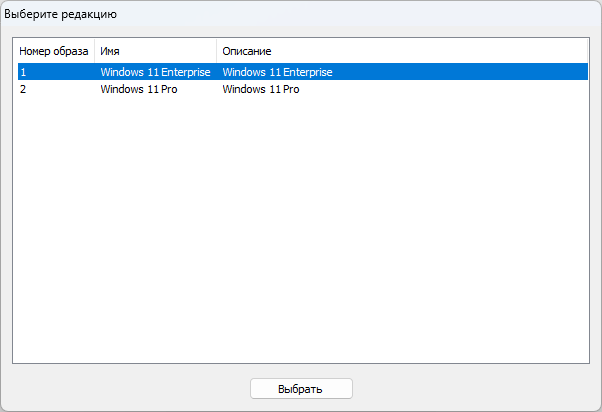Sort by Номер образа column header
Viewport: 602px width, 412px height.
click(54, 51)
